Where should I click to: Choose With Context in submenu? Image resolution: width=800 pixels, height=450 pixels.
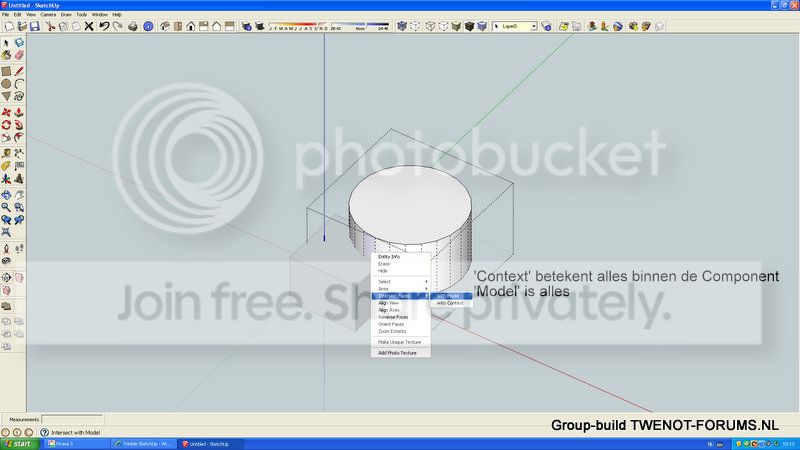pyautogui.click(x=451, y=303)
